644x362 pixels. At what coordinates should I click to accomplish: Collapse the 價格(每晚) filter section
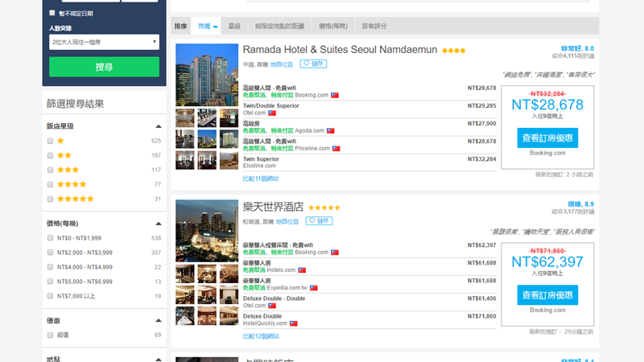(x=159, y=224)
